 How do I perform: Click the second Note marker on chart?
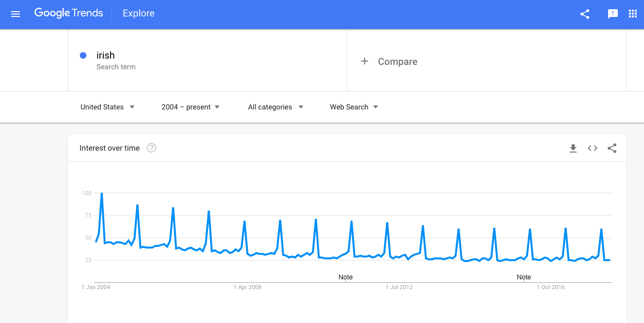tap(524, 277)
